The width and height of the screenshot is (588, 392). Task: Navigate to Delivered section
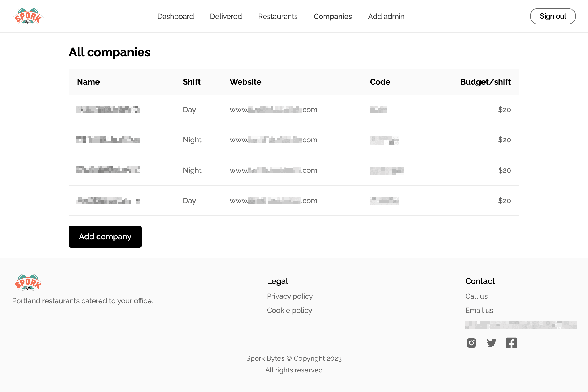coord(226,16)
